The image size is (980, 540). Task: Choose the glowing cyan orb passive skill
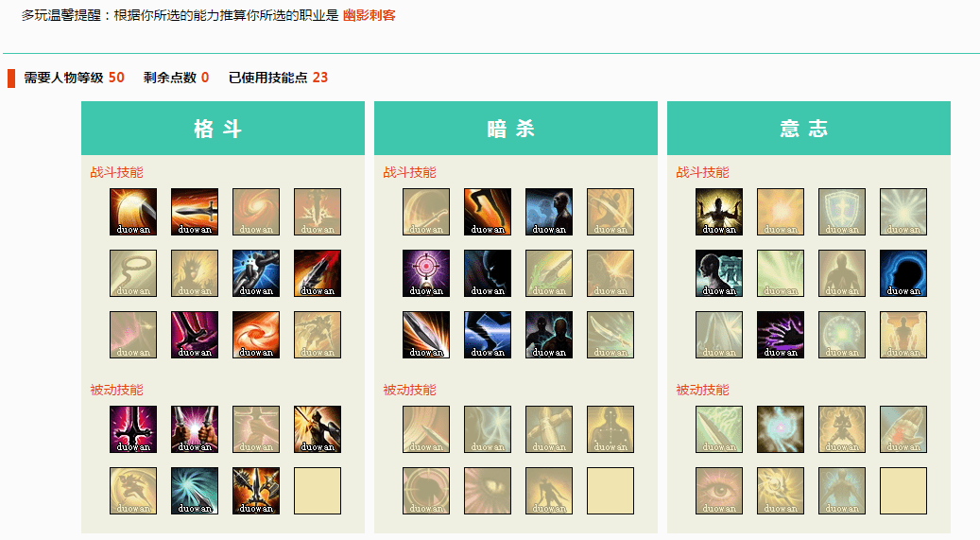click(x=781, y=429)
